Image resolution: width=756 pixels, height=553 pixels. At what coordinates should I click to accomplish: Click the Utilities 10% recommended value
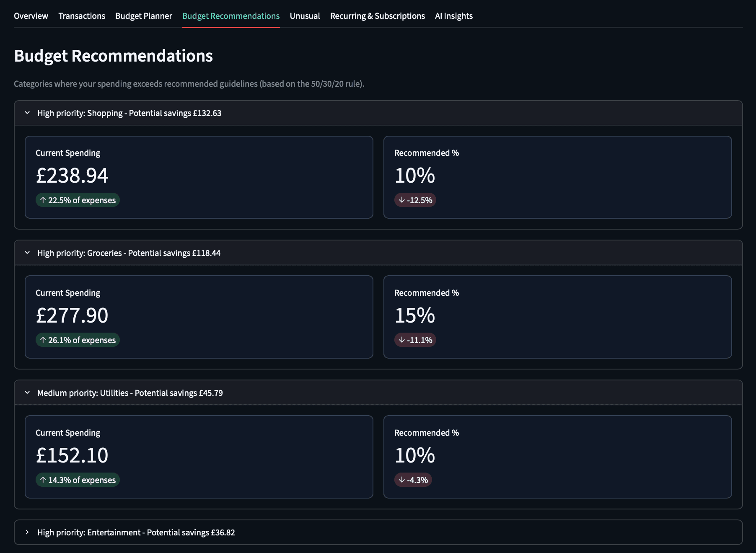point(415,455)
